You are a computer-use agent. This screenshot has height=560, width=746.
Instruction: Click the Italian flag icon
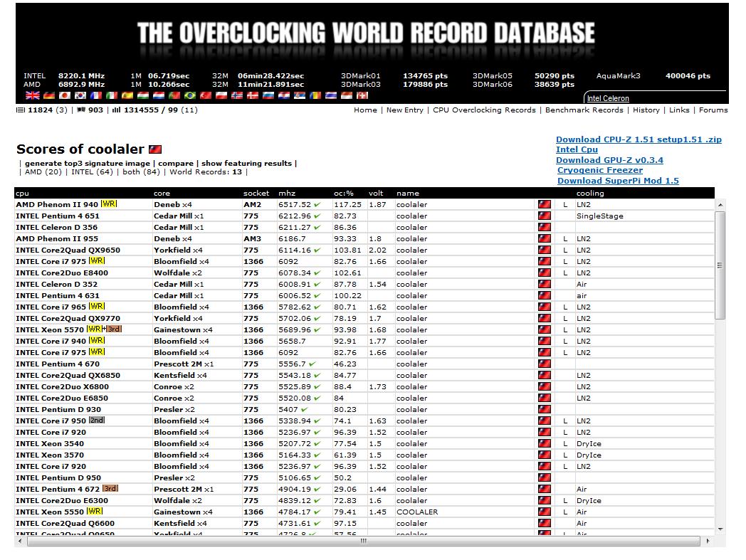(112, 95)
